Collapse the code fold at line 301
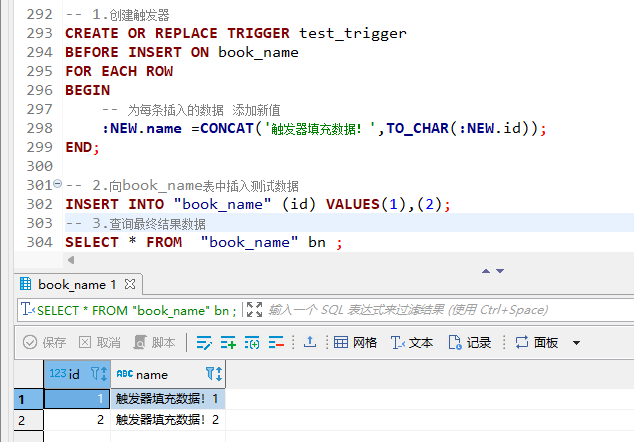 [x=57, y=186]
